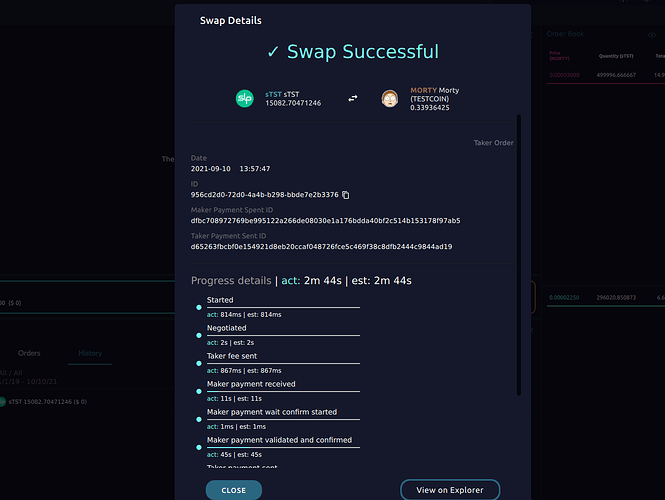Click the Started step progress bar

[x=283, y=307]
